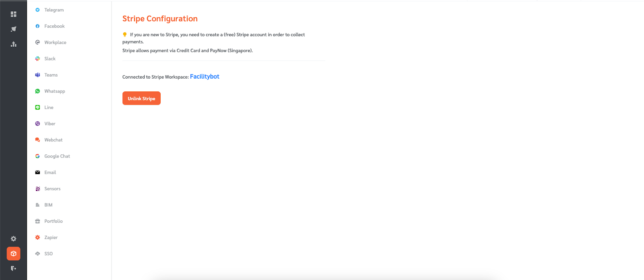Click the Google Chat G icon
644x280 pixels.
tap(37, 156)
